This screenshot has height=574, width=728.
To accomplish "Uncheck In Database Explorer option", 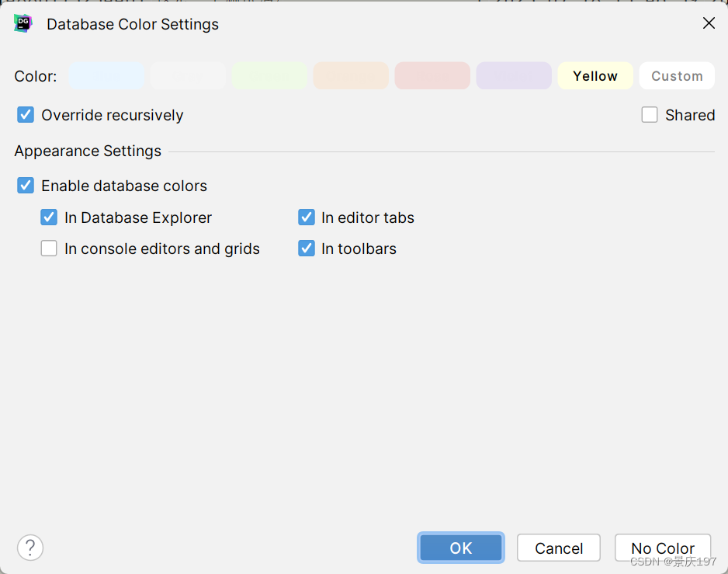I will 50,217.
